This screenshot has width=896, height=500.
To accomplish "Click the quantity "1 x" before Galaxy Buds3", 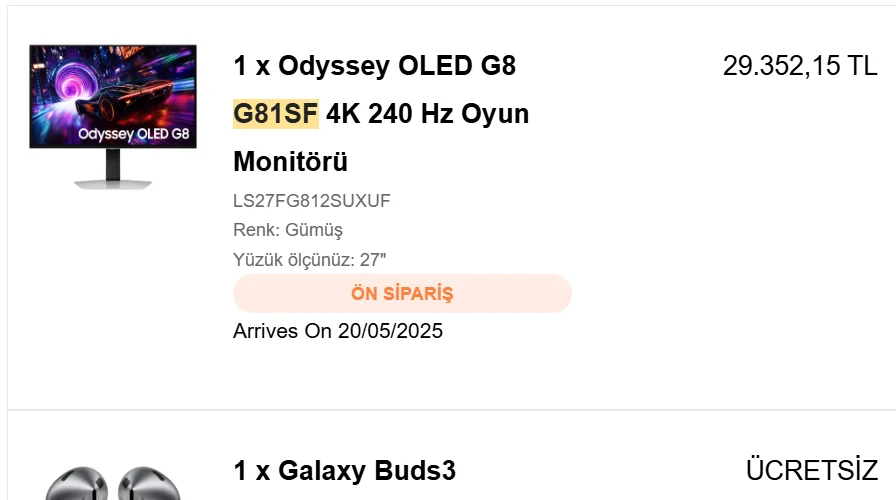I will point(251,471).
